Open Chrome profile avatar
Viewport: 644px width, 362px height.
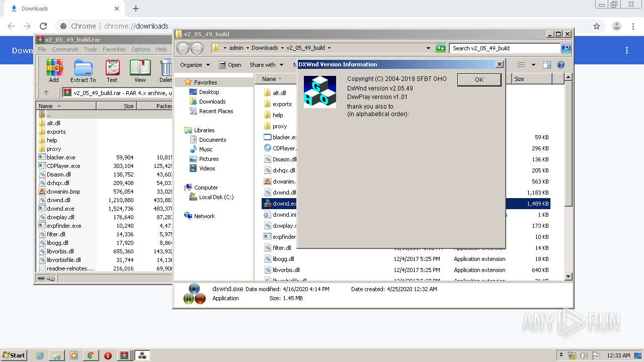click(616, 26)
